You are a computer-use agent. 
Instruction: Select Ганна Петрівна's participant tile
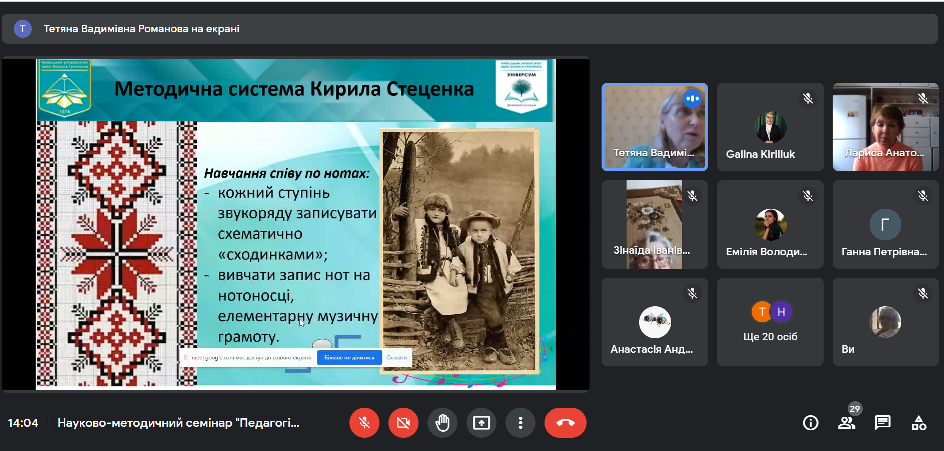pyautogui.click(x=885, y=224)
